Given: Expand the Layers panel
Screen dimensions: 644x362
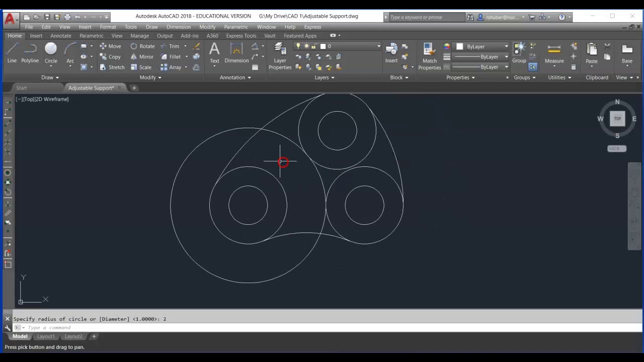Looking at the screenshot, I should pyautogui.click(x=325, y=77).
